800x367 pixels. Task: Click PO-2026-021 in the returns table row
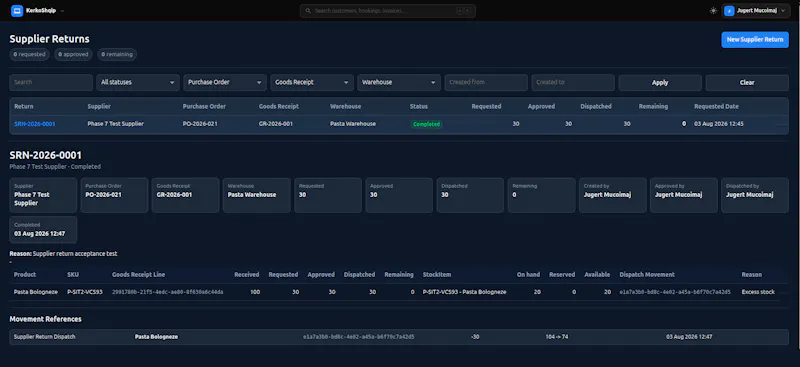pos(200,124)
